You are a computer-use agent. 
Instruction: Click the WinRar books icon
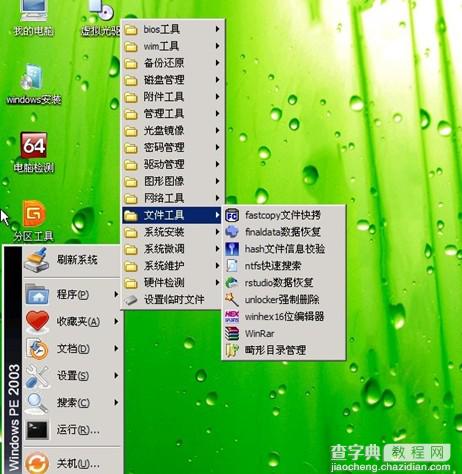(x=232, y=333)
